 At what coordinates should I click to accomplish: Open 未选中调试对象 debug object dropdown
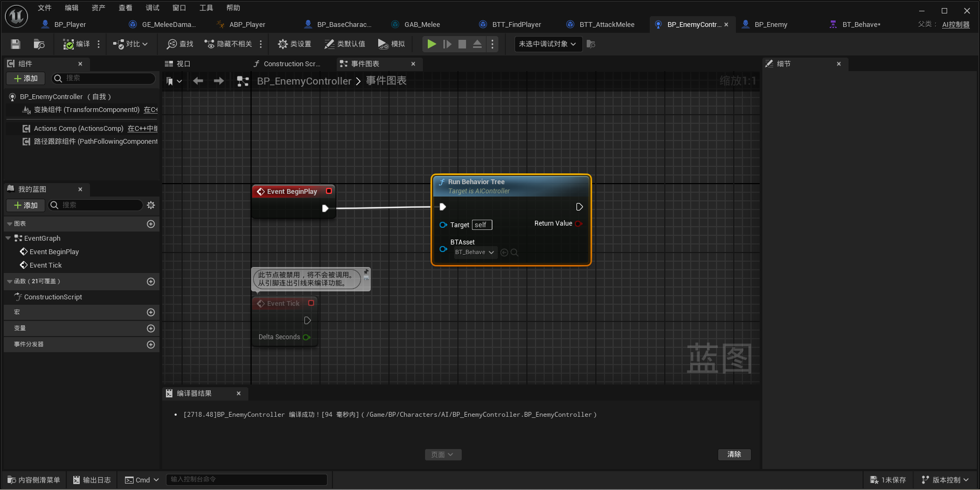click(548, 44)
